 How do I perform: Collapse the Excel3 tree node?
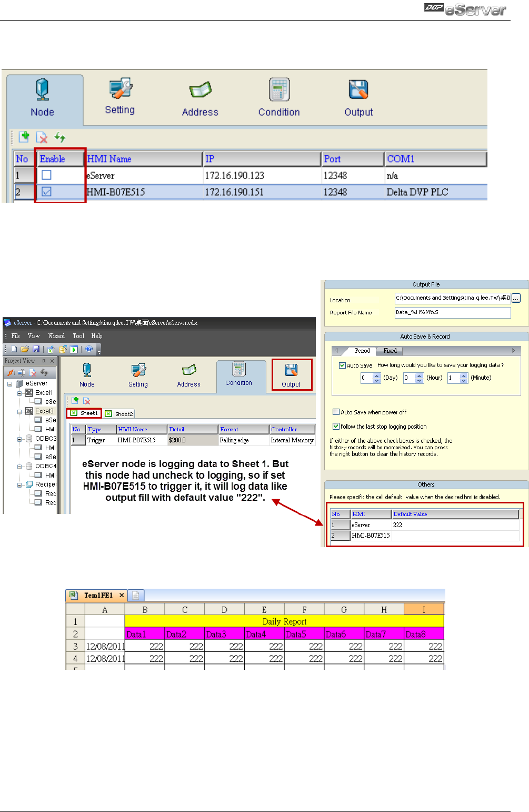[19, 411]
